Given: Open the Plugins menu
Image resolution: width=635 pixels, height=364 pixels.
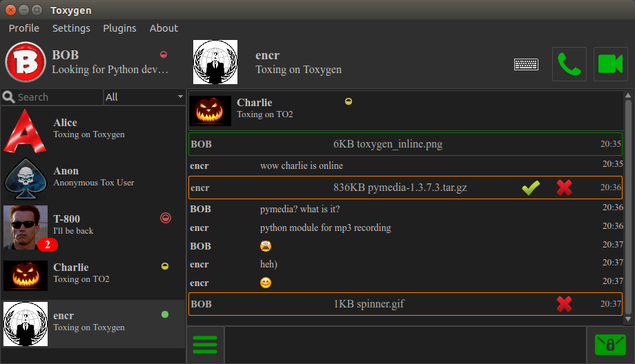Looking at the screenshot, I should point(119,28).
